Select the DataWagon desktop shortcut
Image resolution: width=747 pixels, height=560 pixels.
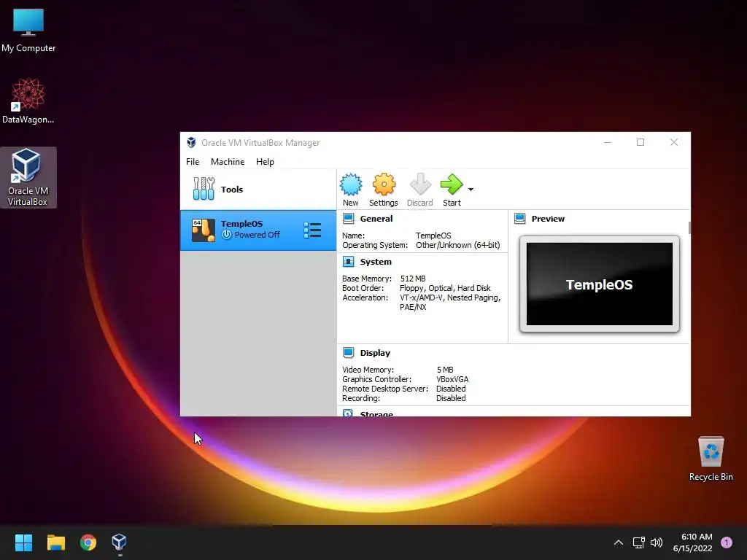28,101
